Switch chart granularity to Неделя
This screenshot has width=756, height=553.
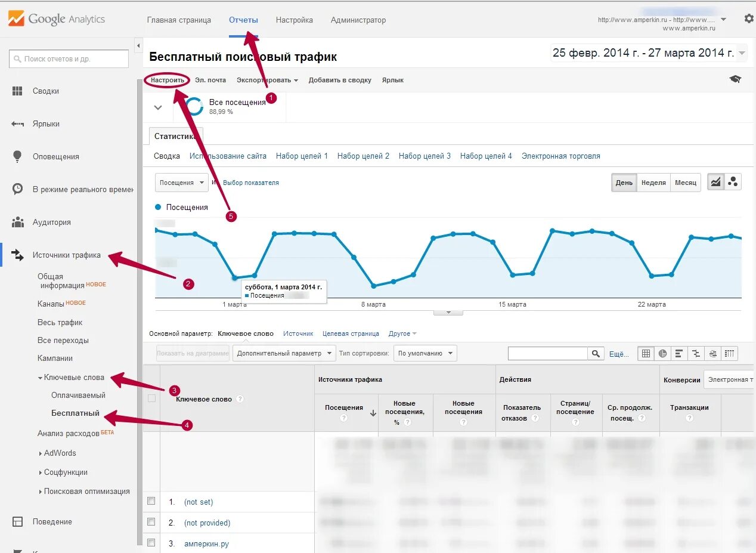coord(653,183)
